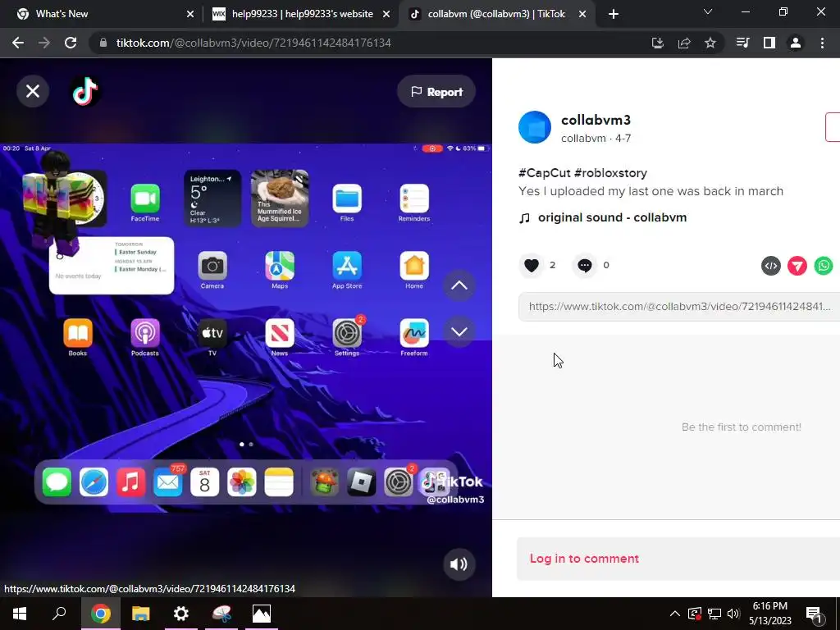Toggle the browser side panel

769,43
